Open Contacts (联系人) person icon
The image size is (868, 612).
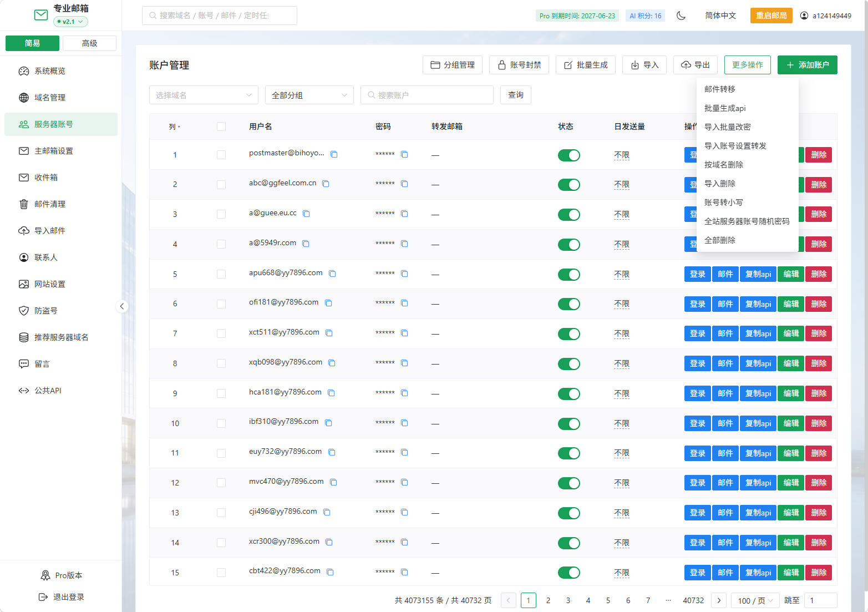point(24,257)
